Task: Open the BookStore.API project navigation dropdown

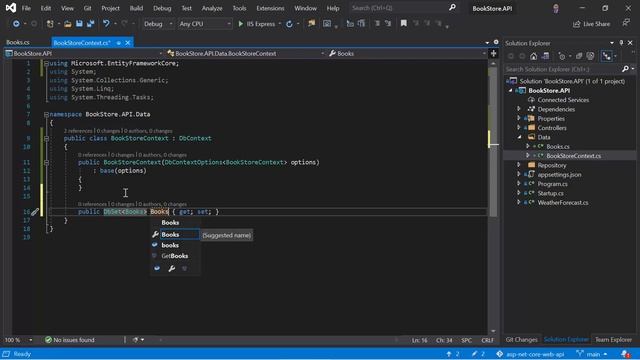Action: click(83, 53)
